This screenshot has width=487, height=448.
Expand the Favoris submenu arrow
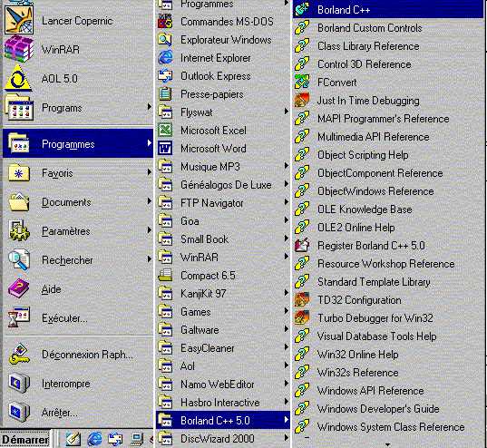[x=150, y=171]
